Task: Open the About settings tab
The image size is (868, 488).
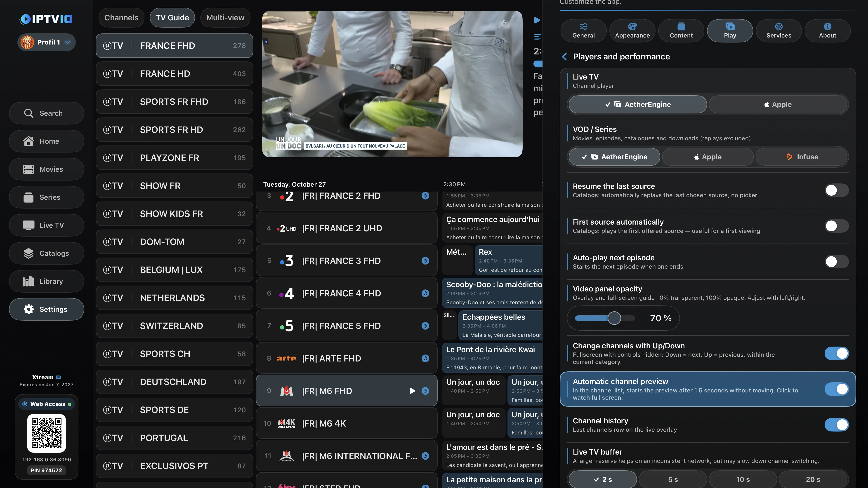Action: pos(827,31)
